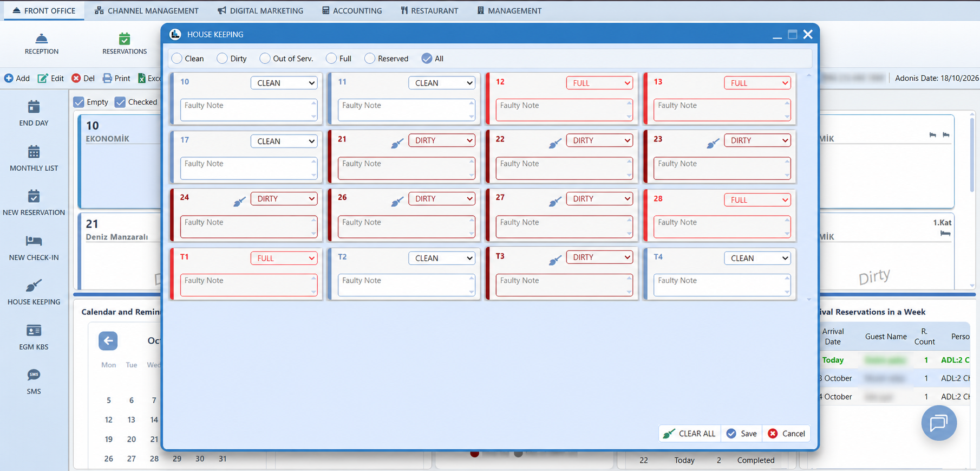Open room 10 status dropdown
The width and height of the screenshot is (980, 471).
pos(284,83)
